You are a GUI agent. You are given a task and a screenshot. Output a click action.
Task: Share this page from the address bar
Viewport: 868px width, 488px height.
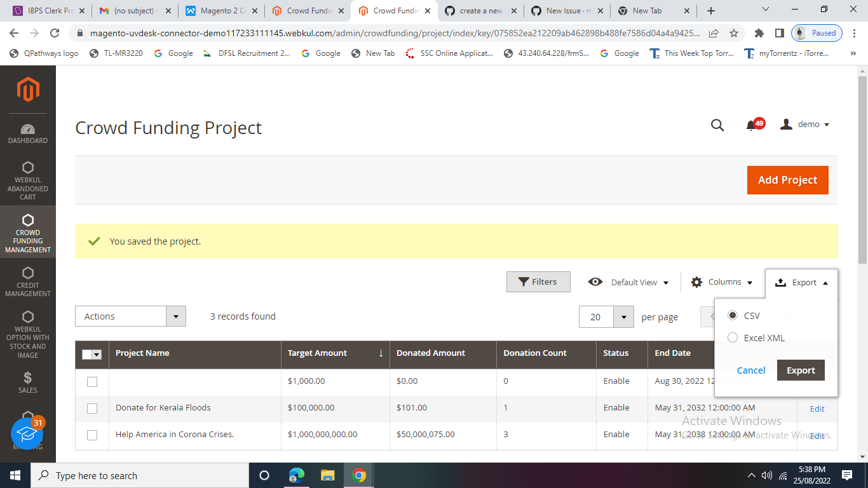click(x=714, y=33)
